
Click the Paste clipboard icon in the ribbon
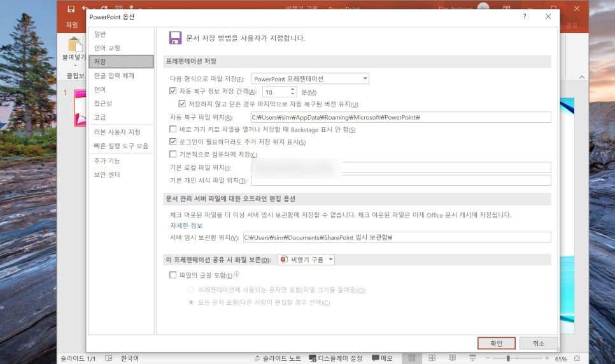[75, 45]
